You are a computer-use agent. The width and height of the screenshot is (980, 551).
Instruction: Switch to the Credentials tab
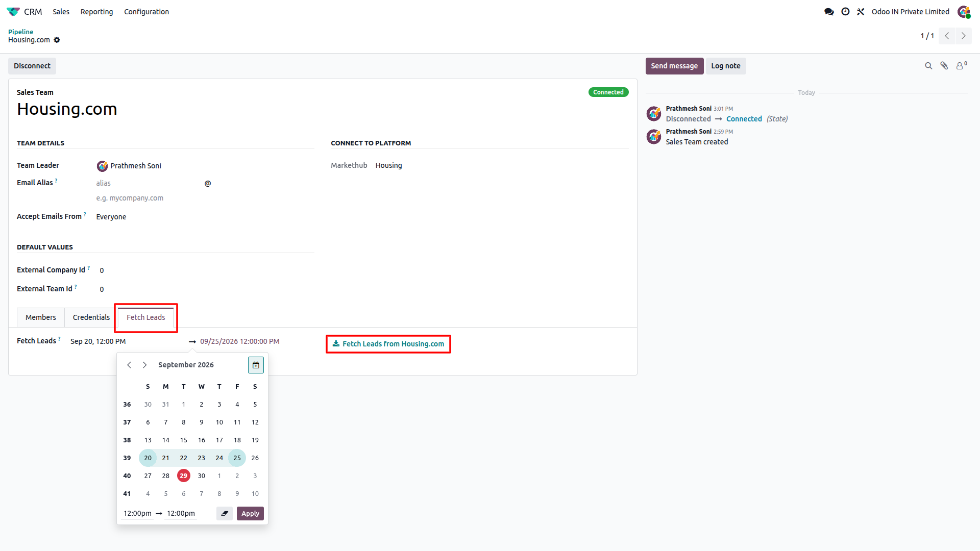pyautogui.click(x=91, y=317)
